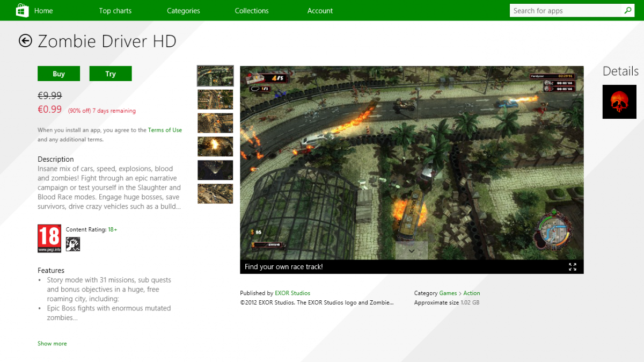Image resolution: width=644 pixels, height=362 pixels.
Task: Expand screenshot to full screen
Action: (573, 267)
